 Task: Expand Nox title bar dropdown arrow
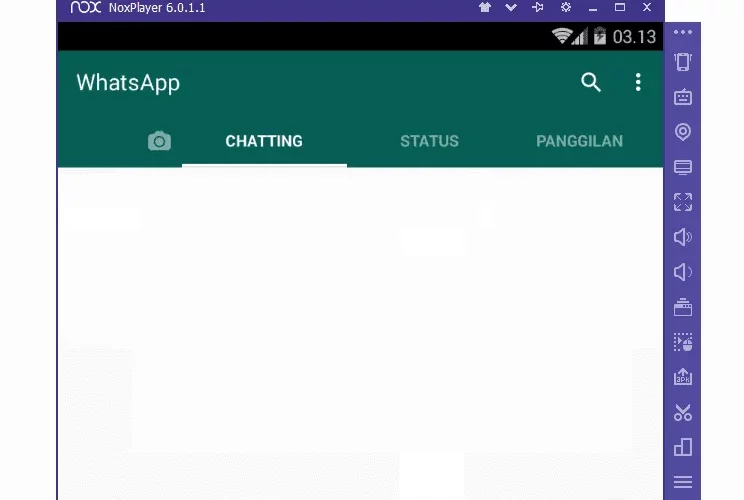(x=511, y=7)
